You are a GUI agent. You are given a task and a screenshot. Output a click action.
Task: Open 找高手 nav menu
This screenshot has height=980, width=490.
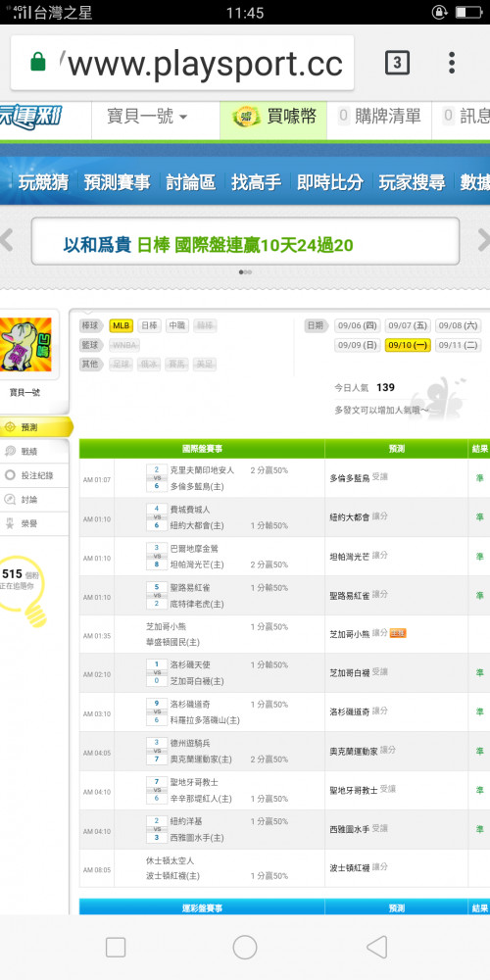click(x=256, y=182)
